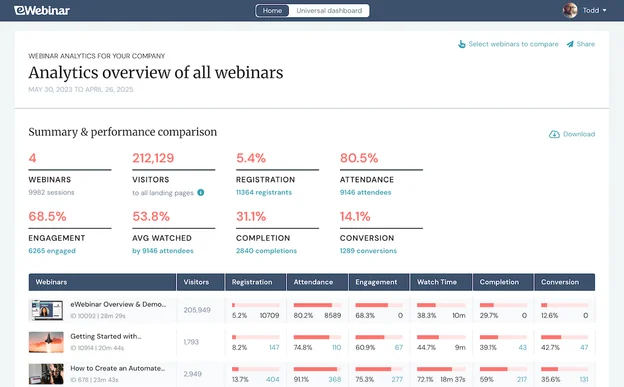Viewport: 624px width, 387px height.
Task: Click the 8589 attendance count
Action: tap(333, 316)
